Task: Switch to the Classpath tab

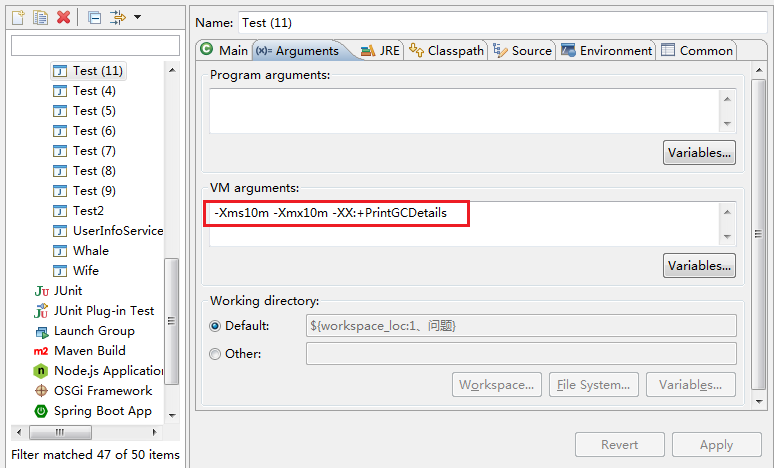Action: (446, 50)
